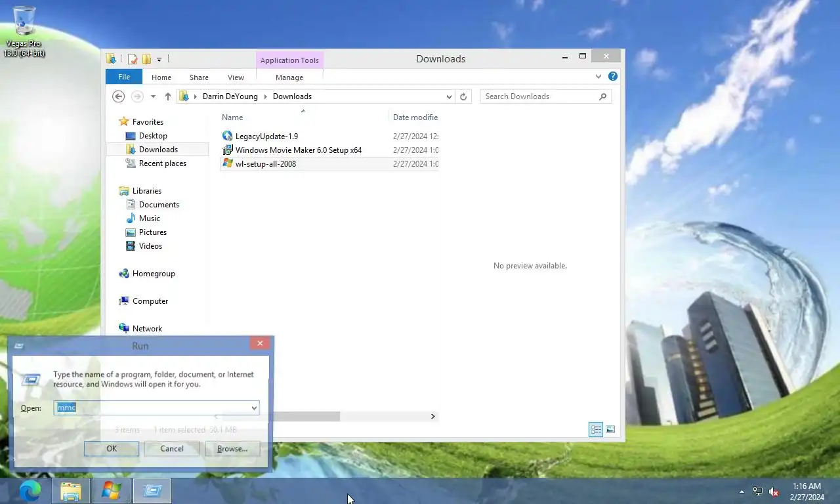This screenshot has width=840, height=504.
Task: Close the Run dialog
Action: point(260,343)
